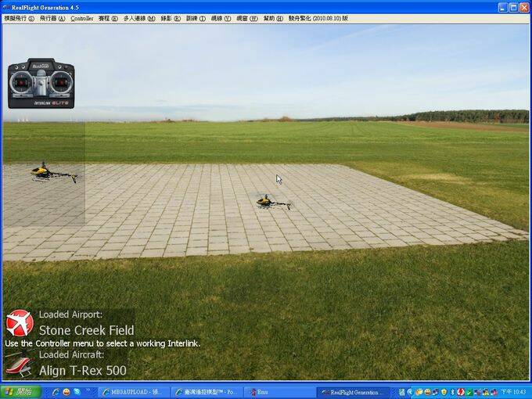Open the 模擬飛行 (S) menu
The image size is (532, 399).
19,18
